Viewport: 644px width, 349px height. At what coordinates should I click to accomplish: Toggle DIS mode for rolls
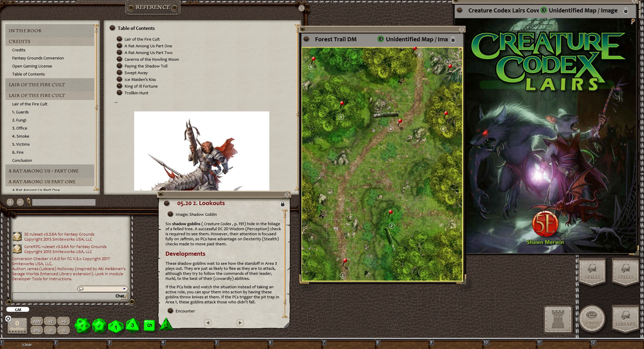coord(37,330)
